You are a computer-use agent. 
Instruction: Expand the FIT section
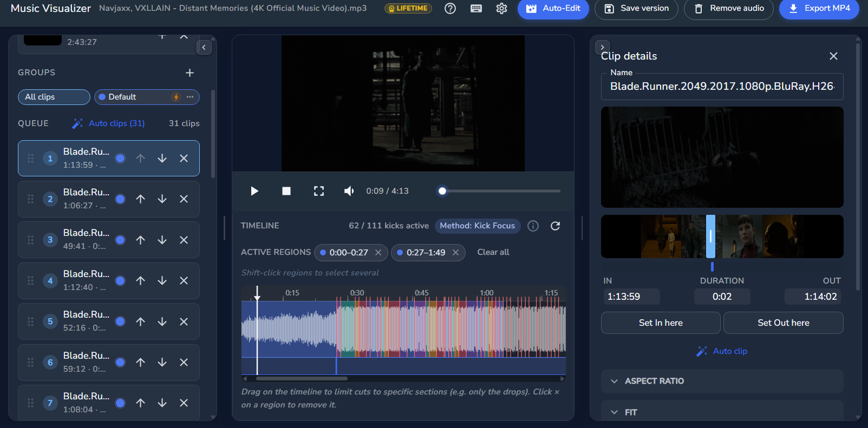722,412
